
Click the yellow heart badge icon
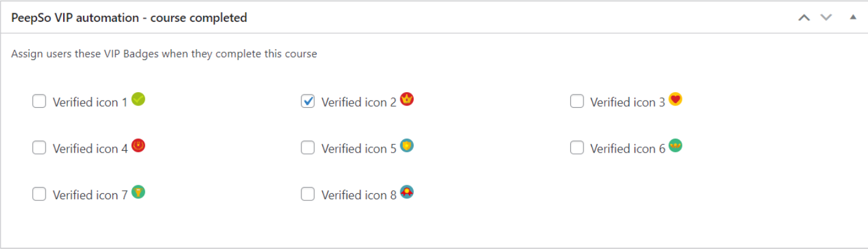click(676, 99)
